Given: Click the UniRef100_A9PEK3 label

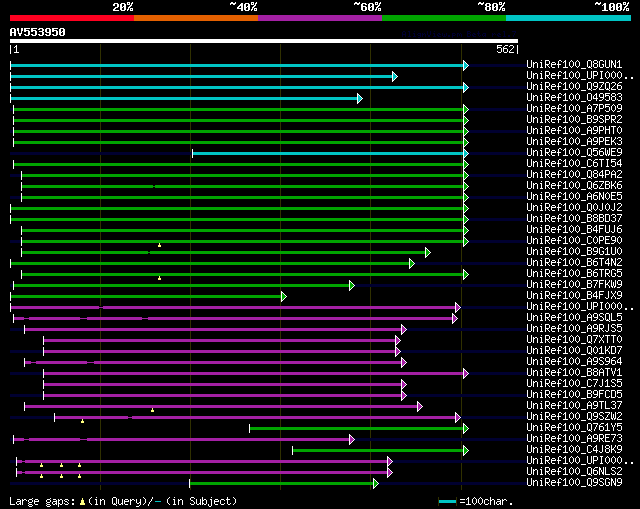Looking at the screenshot, I should click(x=574, y=142).
